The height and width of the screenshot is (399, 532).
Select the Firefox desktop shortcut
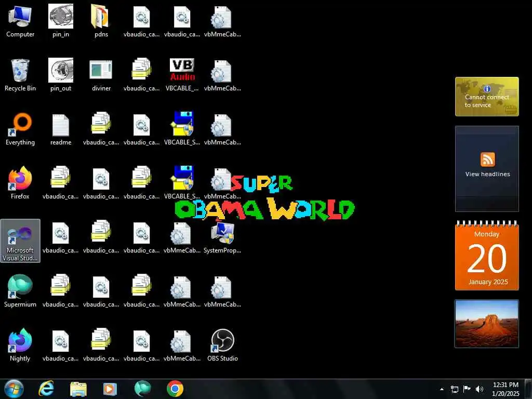coord(20,183)
